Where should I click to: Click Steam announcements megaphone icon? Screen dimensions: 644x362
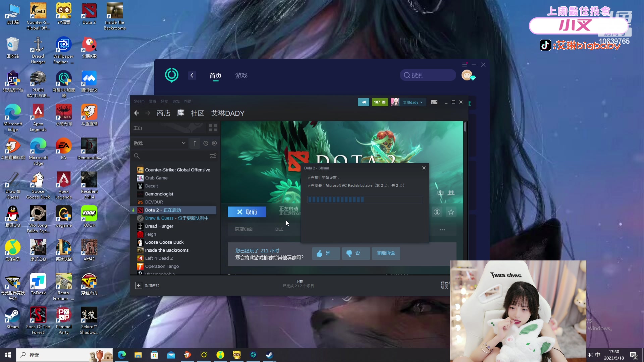(x=363, y=102)
